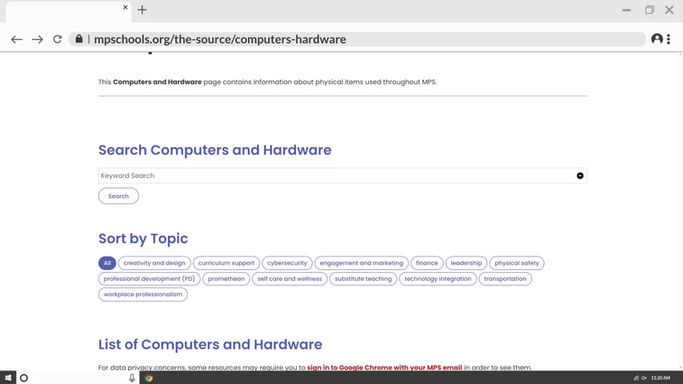Image resolution: width=683 pixels, height=384 pixels.
Task: Open Chrome three-dot menu
Action: [x=669, y=39]
